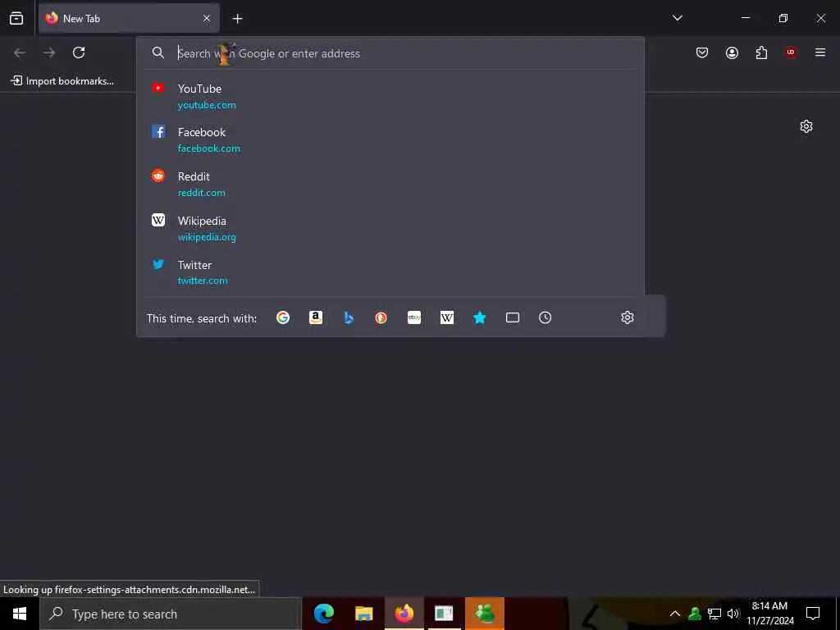
Task: Go back one page
Action: coord(20,52)
